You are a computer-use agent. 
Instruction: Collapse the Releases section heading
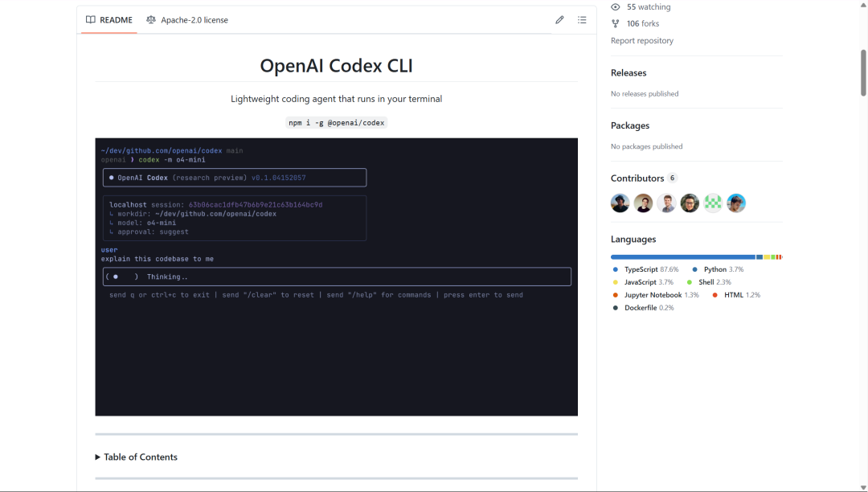[629, 72]
